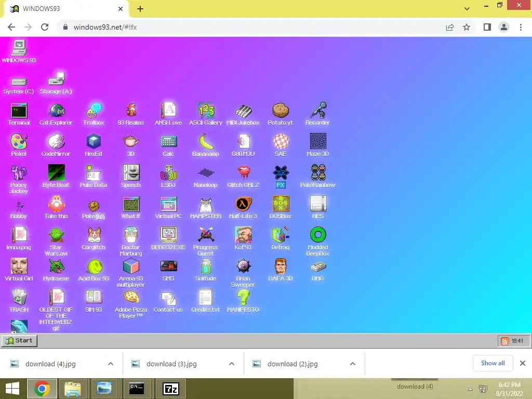
Task: Launch Acid Box 93 smiley icon
Action: point(94,270)
